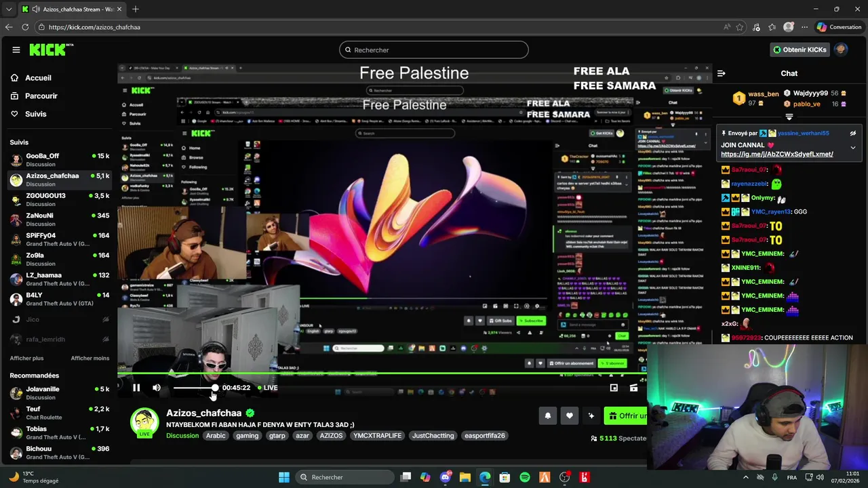
Task: Open SPiFFy04 channel in the sidebar
Action: pos(60,239)
